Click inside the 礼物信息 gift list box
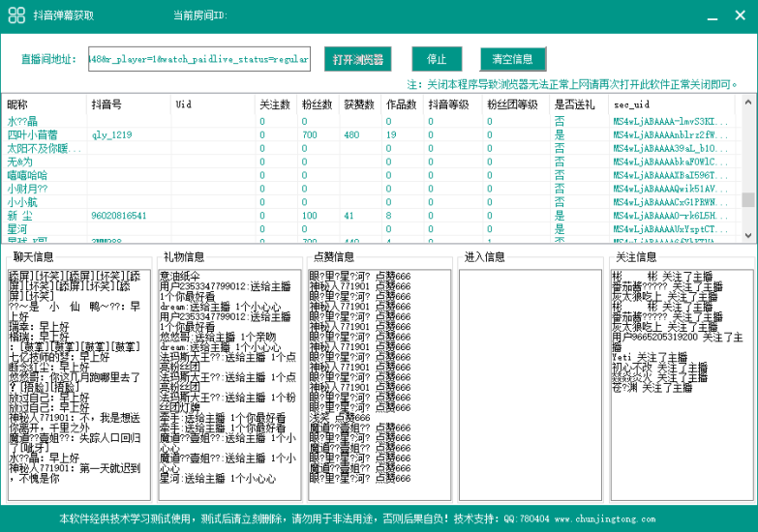Screen dimensions: 758x532 (229, 385)
